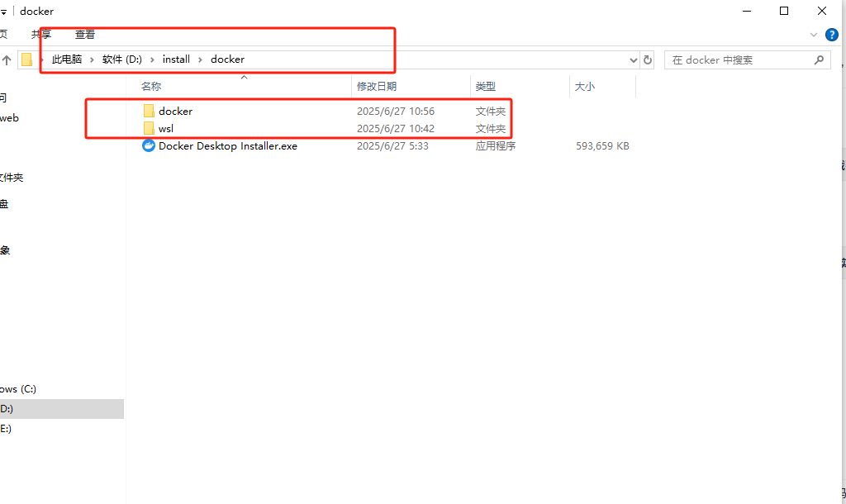Open the 共享 ribbon tab

click(41, 35)
